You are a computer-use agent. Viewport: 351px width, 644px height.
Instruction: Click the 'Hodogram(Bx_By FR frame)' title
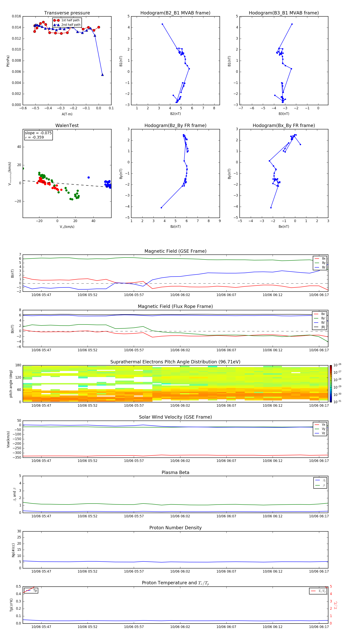284,125
